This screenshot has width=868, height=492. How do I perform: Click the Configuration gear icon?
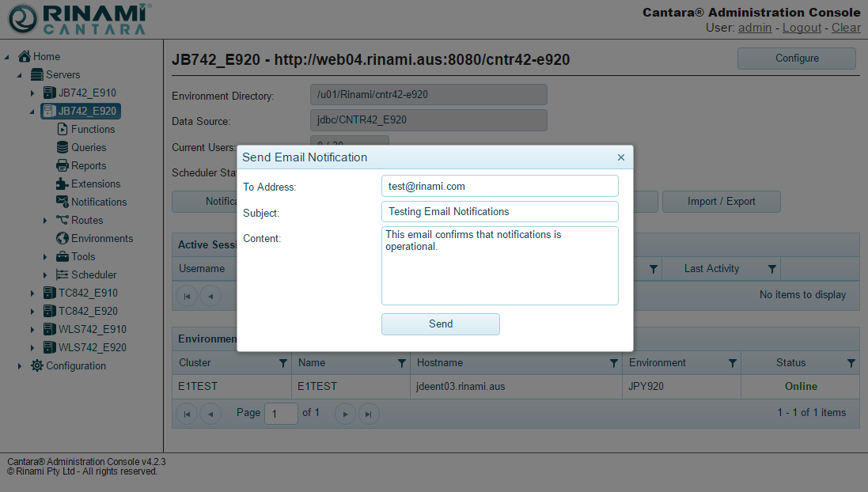coord(37,365)
